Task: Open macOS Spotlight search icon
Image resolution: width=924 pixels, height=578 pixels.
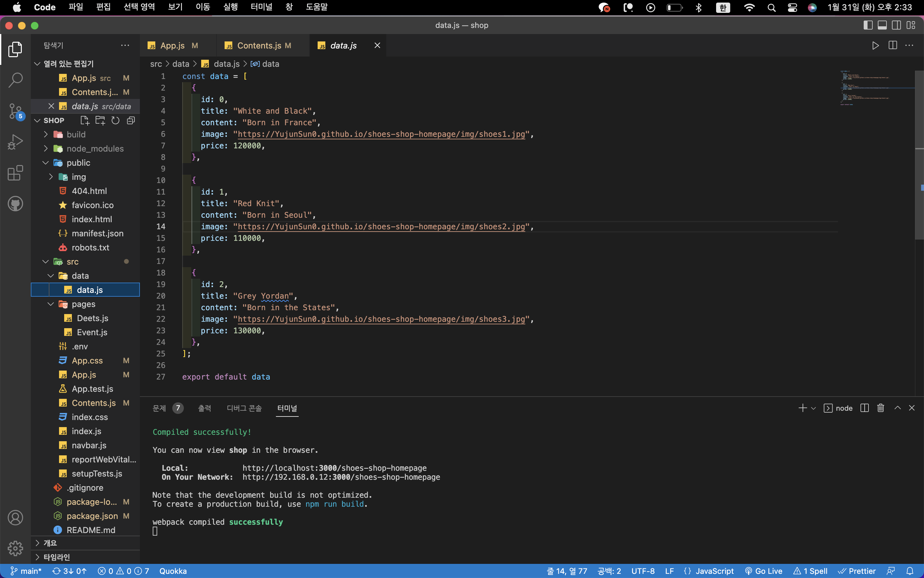Action: (x=771, y=7)
